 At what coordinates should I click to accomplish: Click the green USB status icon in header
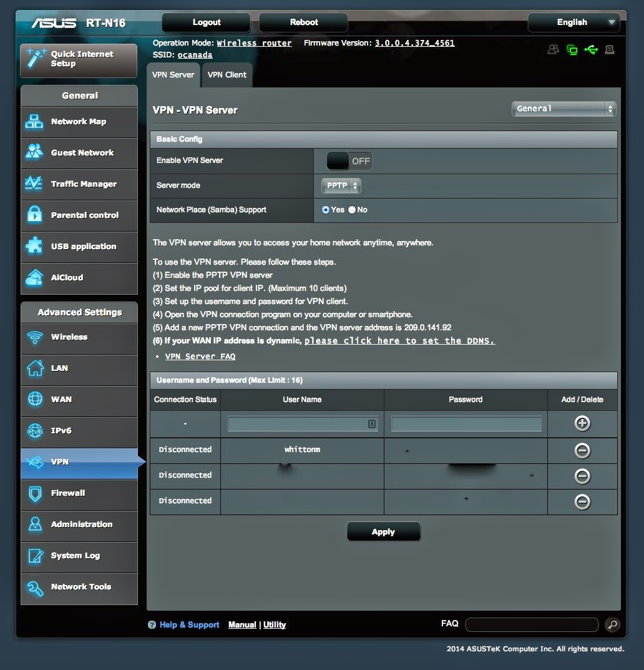click(591, 49)
